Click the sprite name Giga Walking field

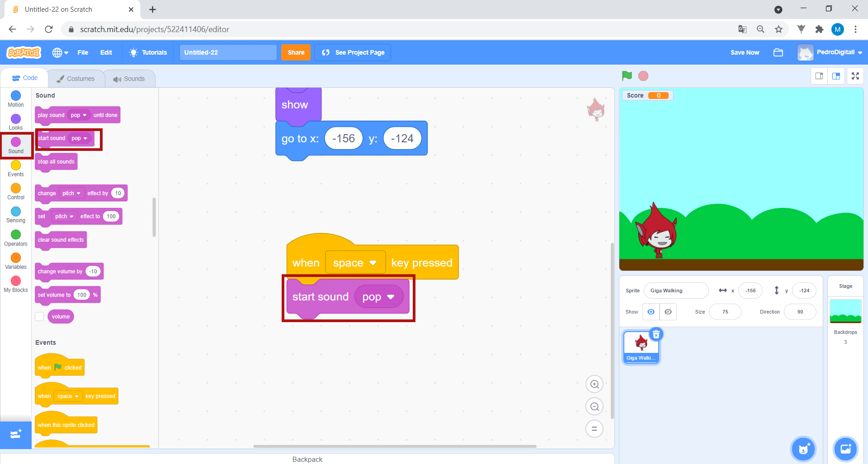tap(676, 291)
